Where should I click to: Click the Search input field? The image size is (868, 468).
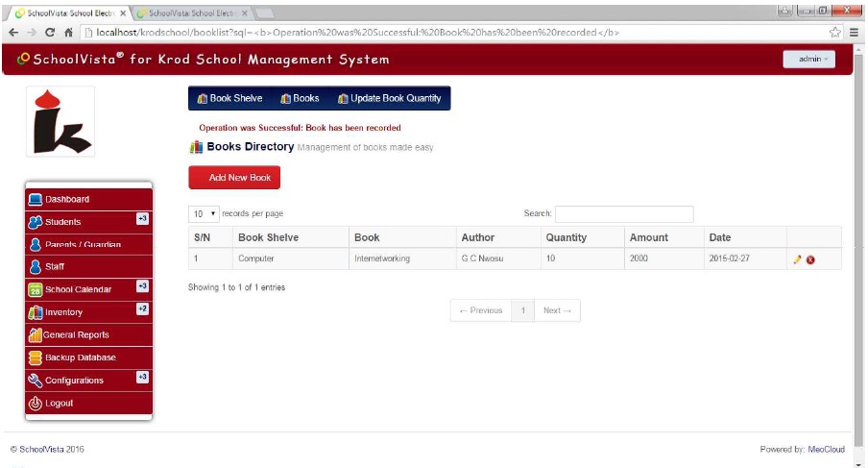623,213
